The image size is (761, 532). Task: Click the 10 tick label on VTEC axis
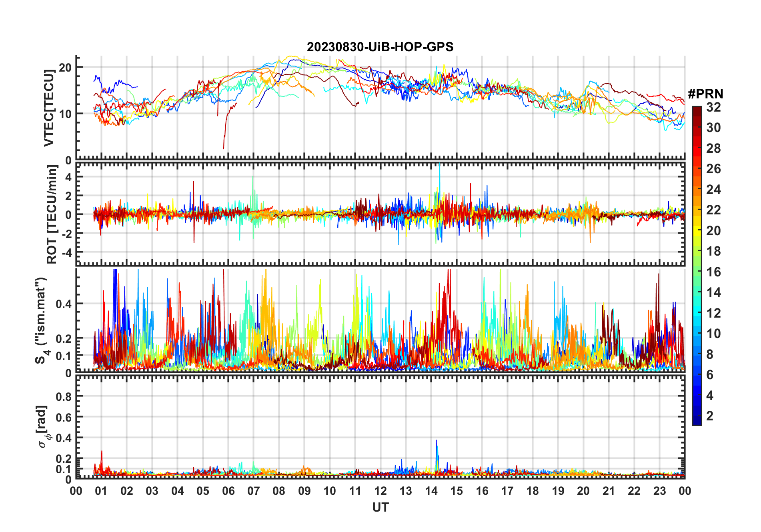click(65, 114)
